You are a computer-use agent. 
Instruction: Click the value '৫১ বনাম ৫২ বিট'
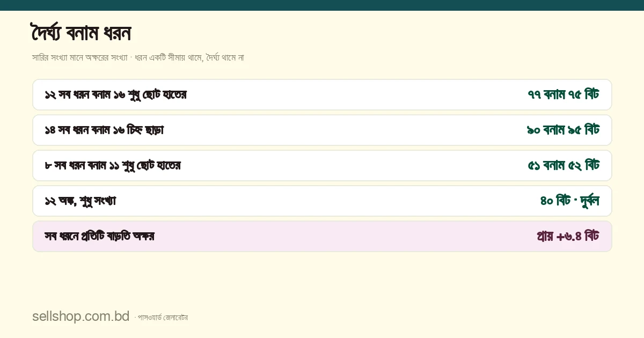[563, 166]
